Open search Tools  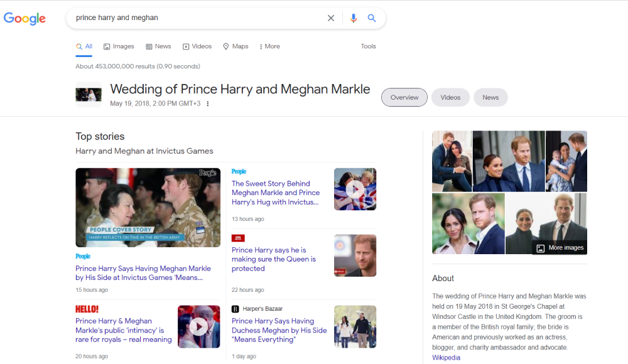coord(368,46)
